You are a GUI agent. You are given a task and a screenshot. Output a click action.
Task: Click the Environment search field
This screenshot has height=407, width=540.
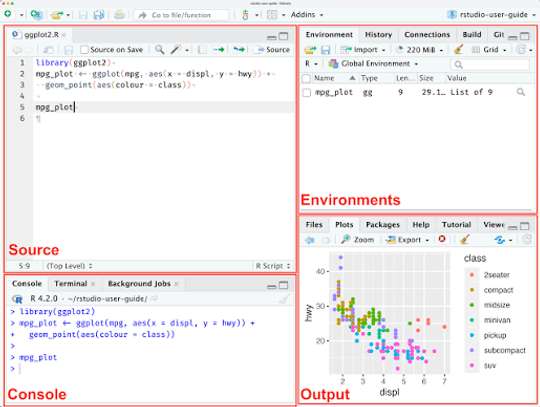490,64
